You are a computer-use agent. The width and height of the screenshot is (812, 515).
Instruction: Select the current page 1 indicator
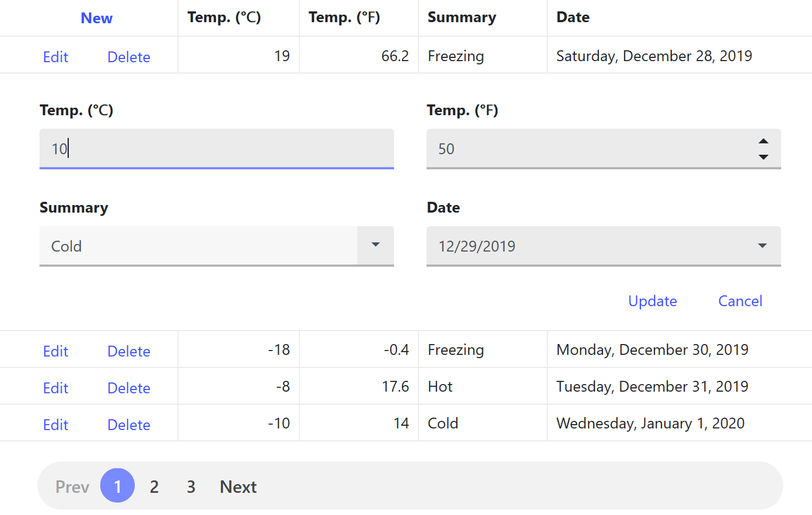click(x=117, y=486)
